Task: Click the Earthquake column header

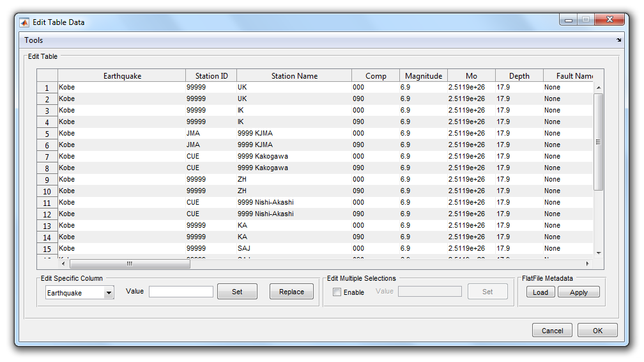Action: point(122,76)
